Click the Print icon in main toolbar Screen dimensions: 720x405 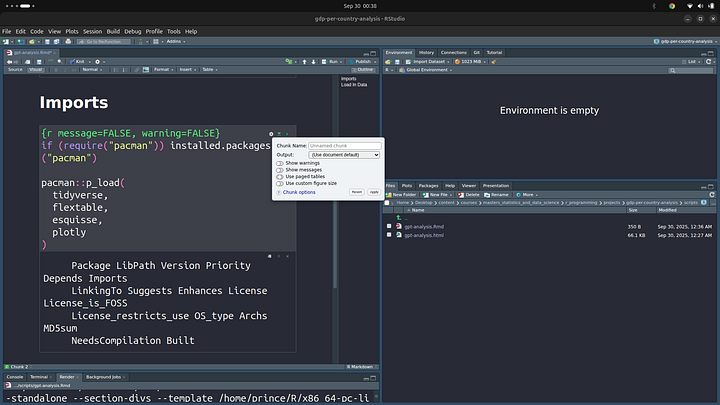[x=68, y=42]
